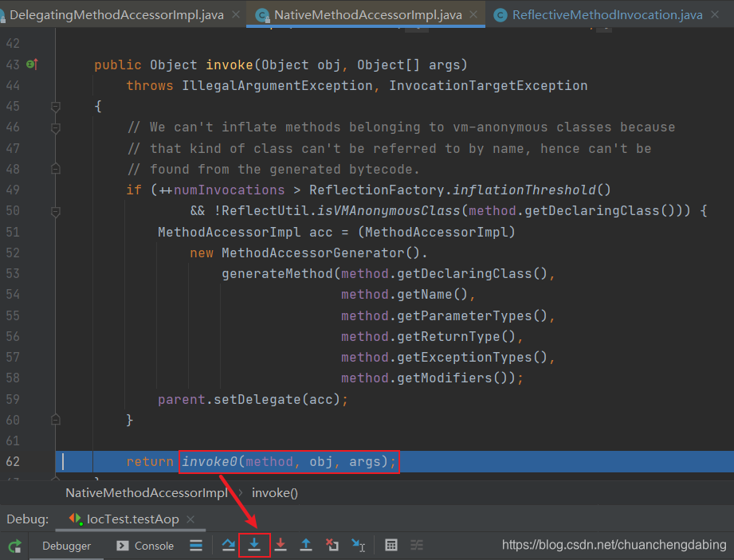This screenshot has width=734, height=560.
Task: Close the NativeMethodAccessorImpl.java tab
Action: coord(473,14)
